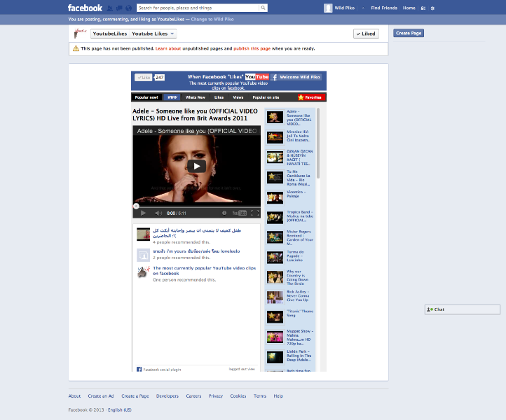Focus the search for people, places and things field
The image size is (506, 420).
tap(198, 8)
